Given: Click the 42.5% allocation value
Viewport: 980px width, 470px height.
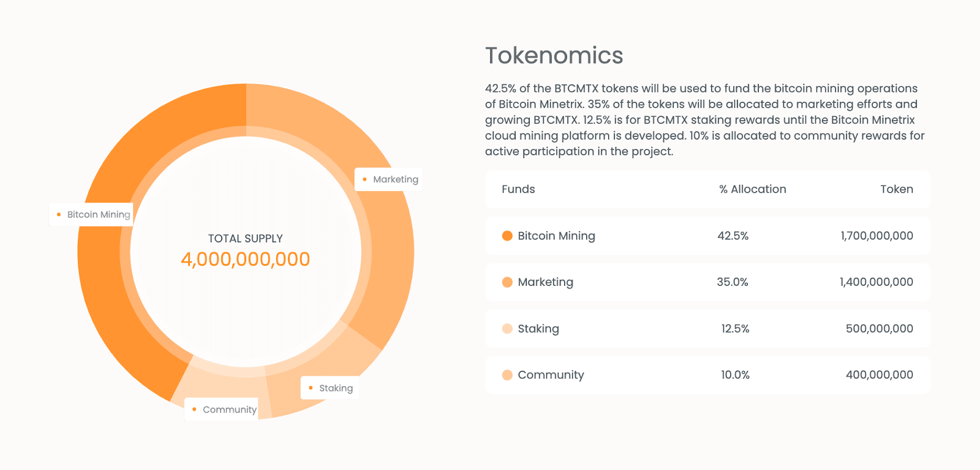Looking at the screenshot, I should 733,236.
